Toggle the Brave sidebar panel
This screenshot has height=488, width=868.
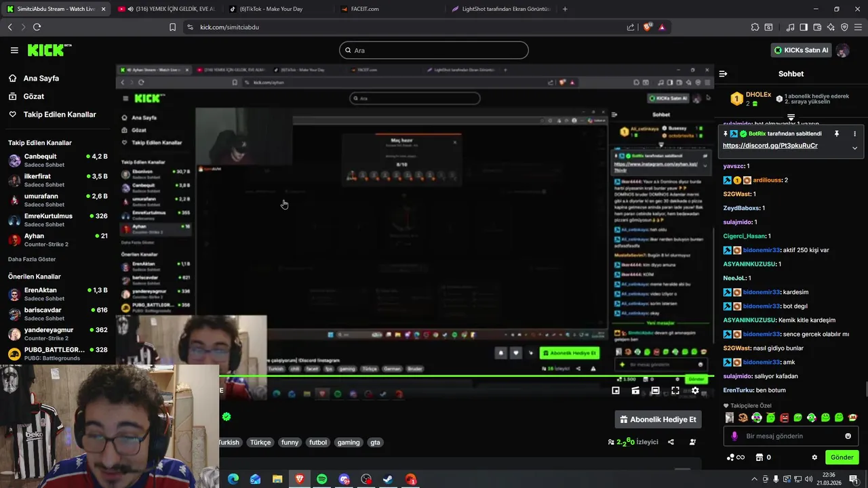pyautogui.click(x=804, y=27)
